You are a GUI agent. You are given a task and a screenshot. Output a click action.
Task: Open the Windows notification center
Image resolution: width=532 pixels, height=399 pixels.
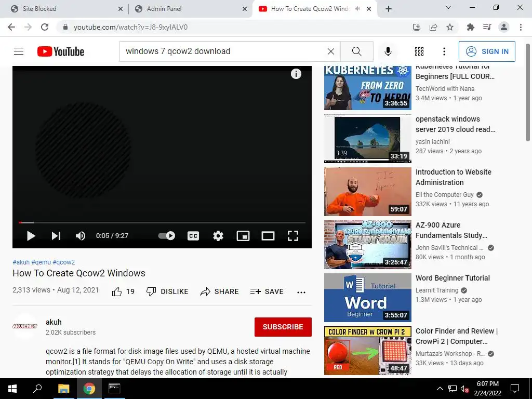tap(515, 389)
